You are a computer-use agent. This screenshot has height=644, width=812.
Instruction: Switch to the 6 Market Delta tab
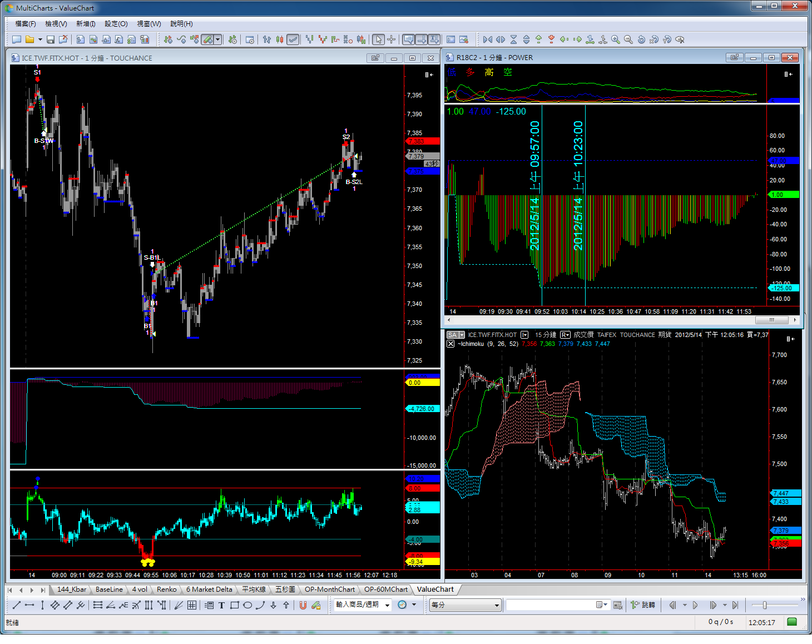pyautogui.click(x=209, y=589)
